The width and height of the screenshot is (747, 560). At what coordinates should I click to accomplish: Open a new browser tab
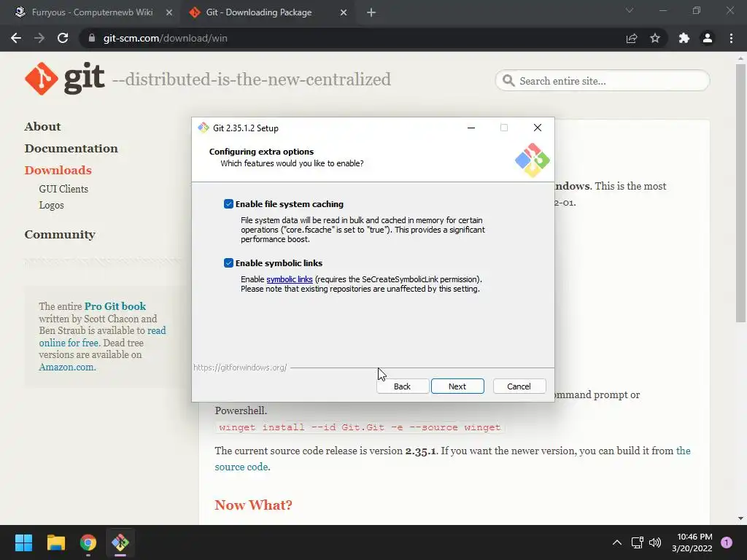click(x=371, y=12)
